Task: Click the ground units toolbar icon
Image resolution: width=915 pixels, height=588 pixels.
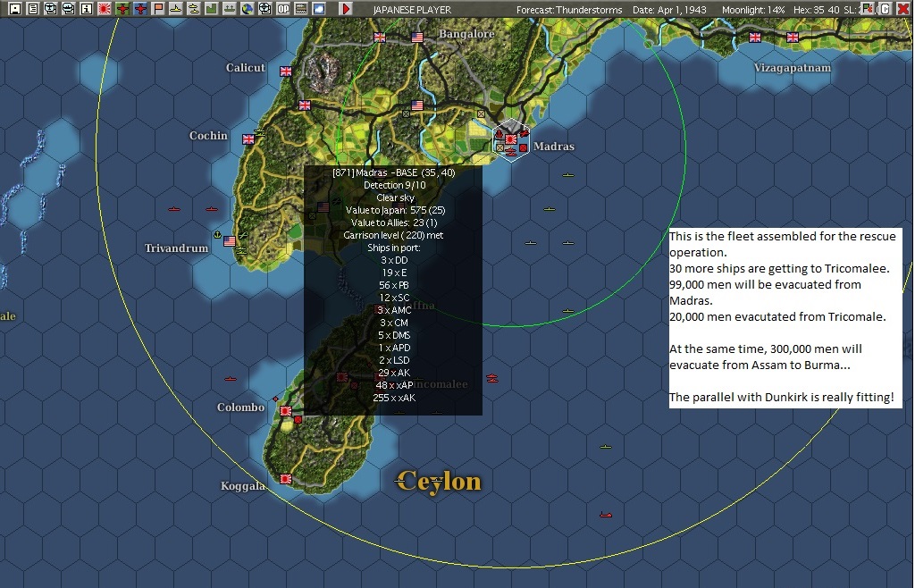Action: [230, 9]
